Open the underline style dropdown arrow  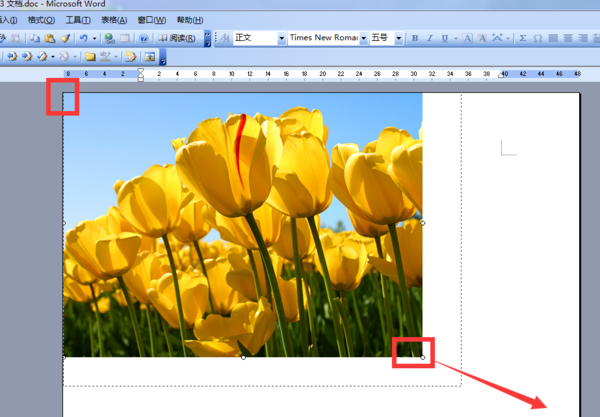(456, 38)
